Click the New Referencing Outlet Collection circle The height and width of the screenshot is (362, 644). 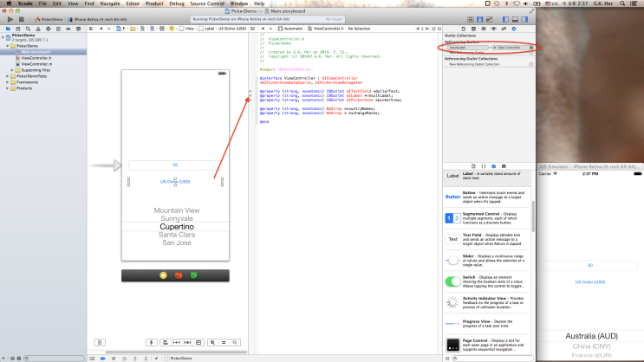click(531, 64)
